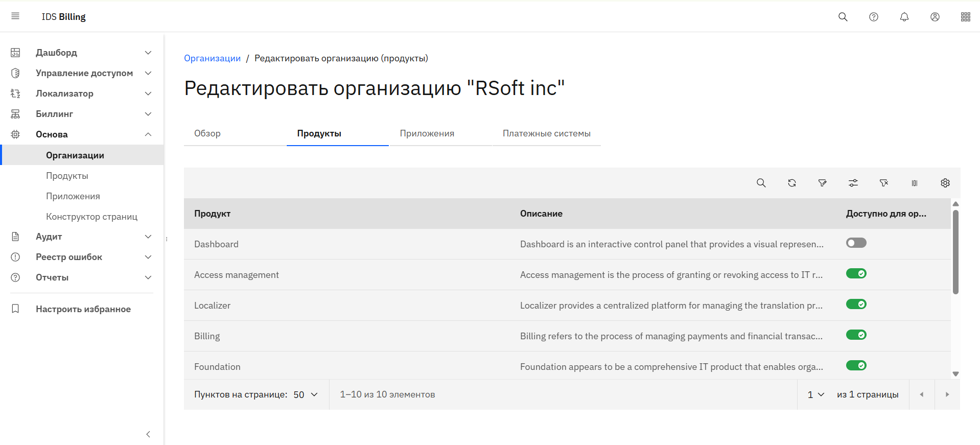Open the user profile avatar icon
The image size is (980, 445).
935,17
